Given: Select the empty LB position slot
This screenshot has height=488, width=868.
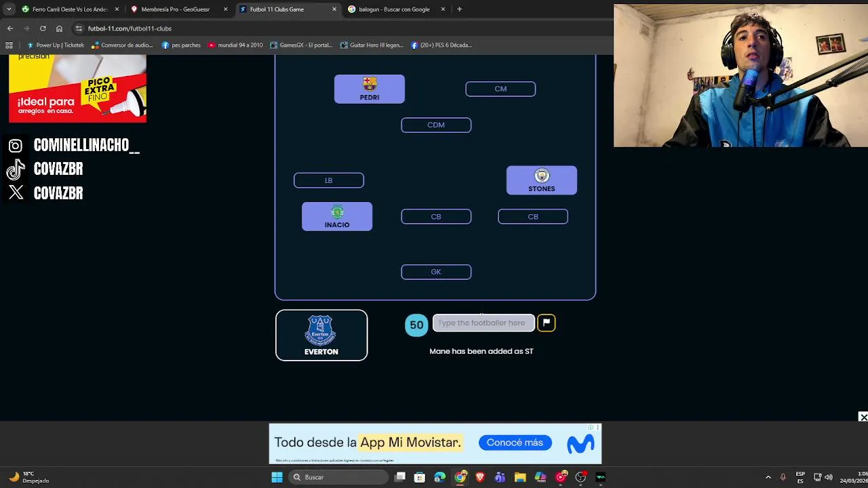Looking at the screenshot, I should (329, 180).
